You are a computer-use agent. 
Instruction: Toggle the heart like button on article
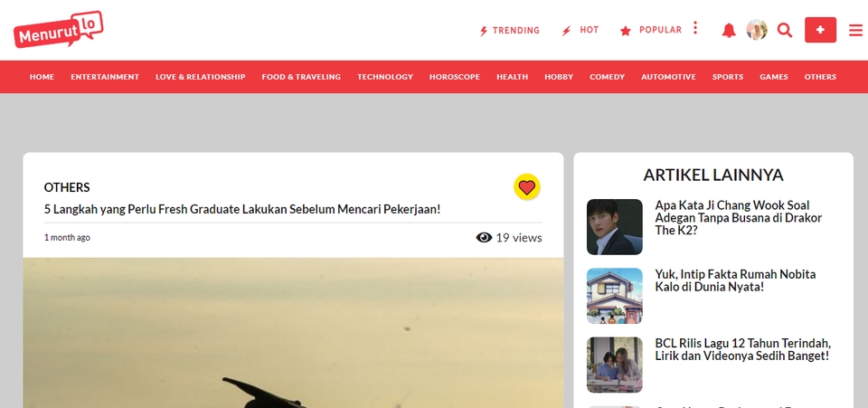click(x=526, y=187)
